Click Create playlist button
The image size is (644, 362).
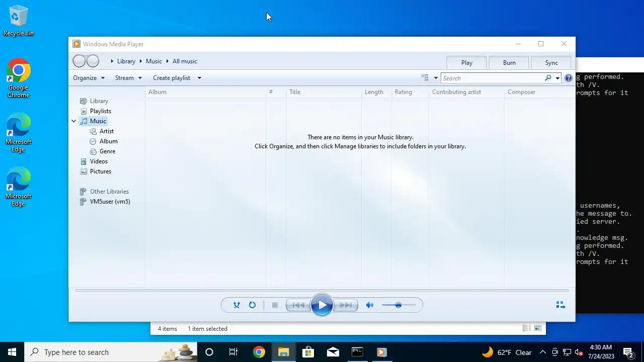coord(172,78)
